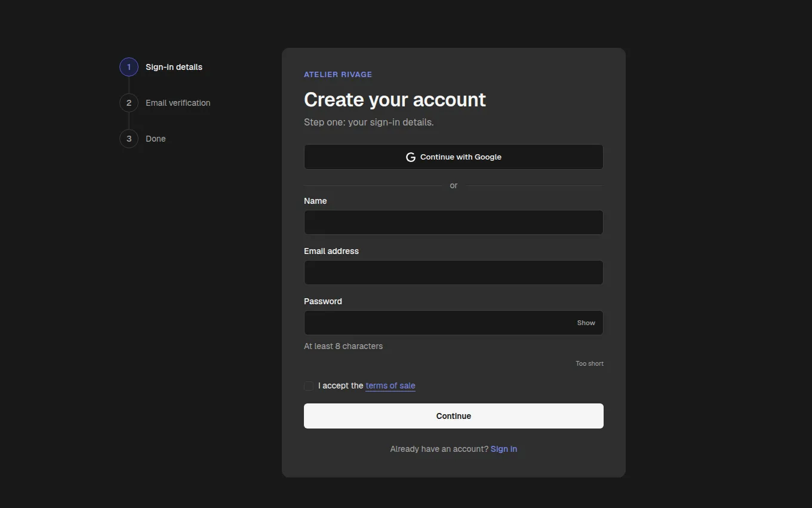Go to the Email verification step label

(x=178, y=103)
